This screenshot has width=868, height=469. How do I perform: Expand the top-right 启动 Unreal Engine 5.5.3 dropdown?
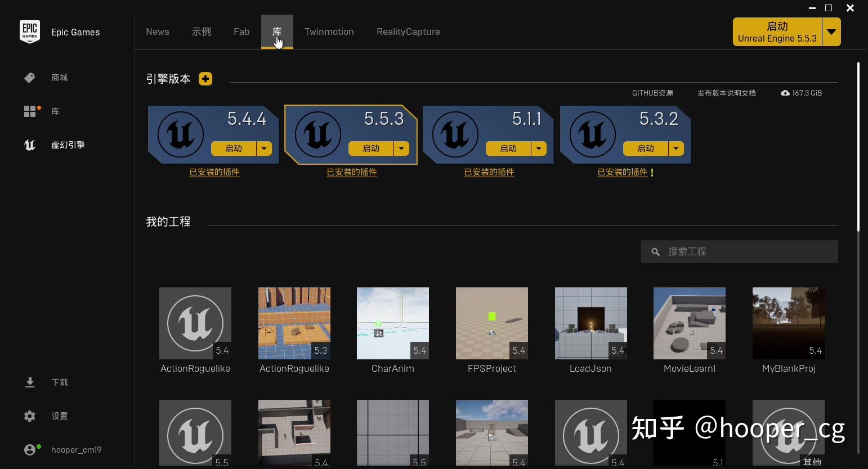click(x=831, y=31)
